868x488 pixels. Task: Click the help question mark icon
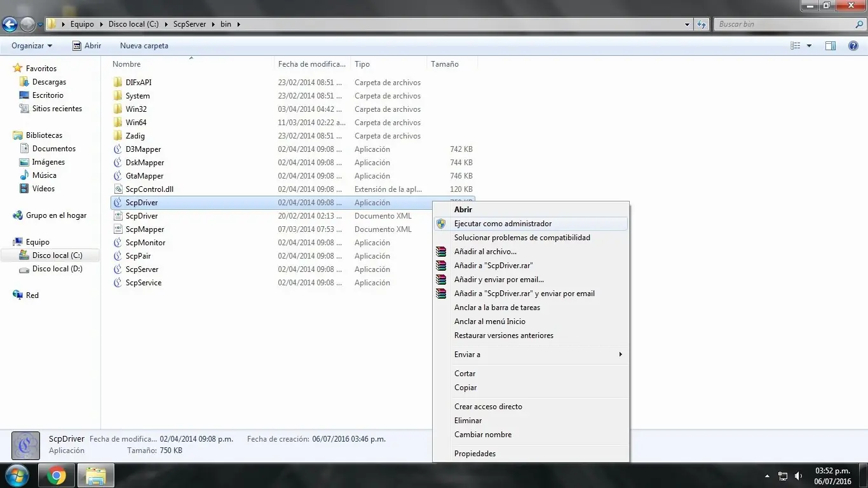tap(853, 46)
